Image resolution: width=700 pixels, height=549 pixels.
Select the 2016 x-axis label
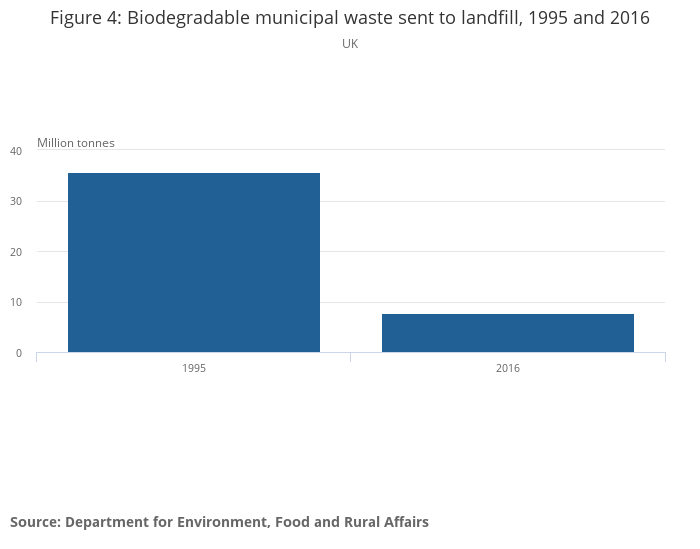click(507, 368)
